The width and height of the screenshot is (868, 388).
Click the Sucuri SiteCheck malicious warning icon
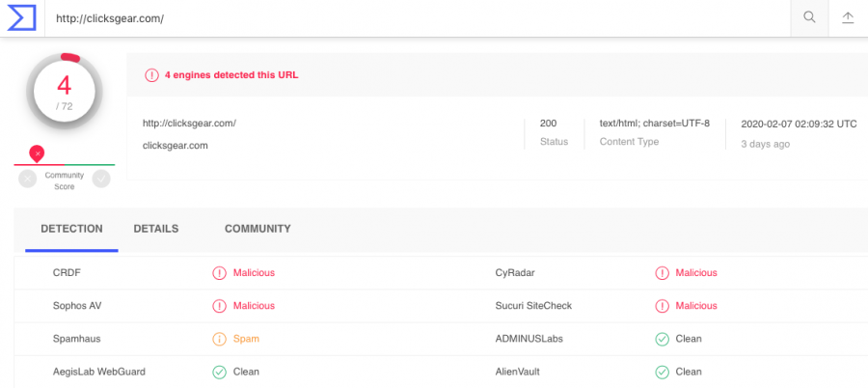(662, 305)
